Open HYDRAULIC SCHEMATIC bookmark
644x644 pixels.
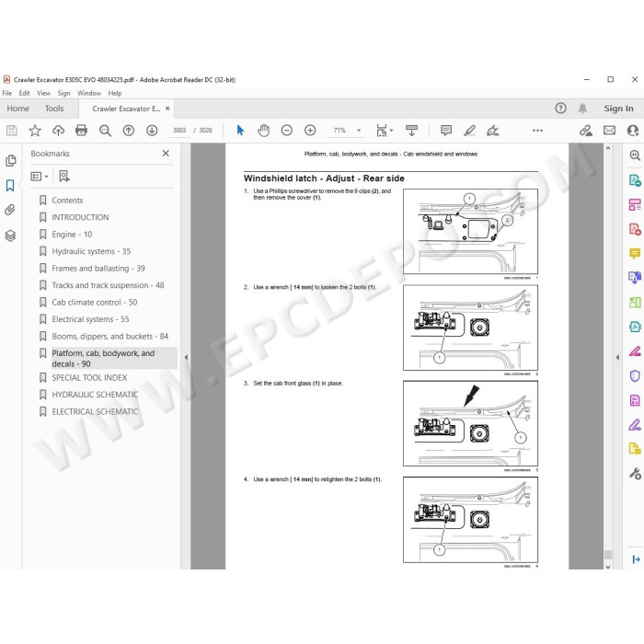pos(95,395)
